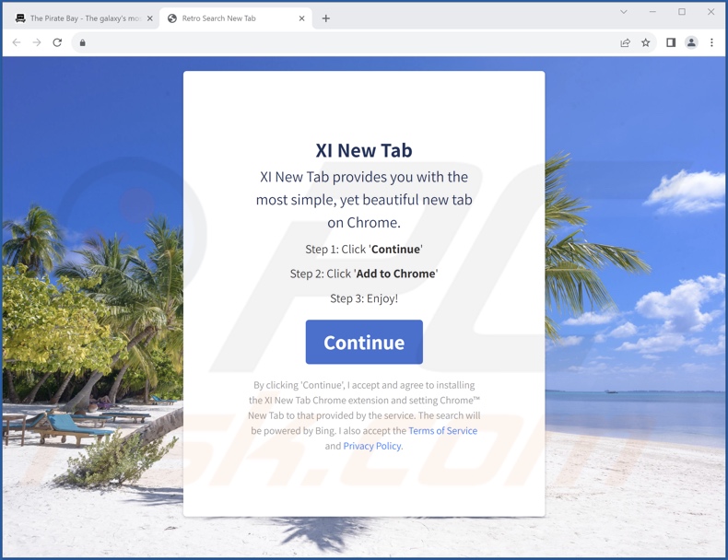Open a new browser tab
The height and width of the screenshot is (560, 728).
coord(326,18)
